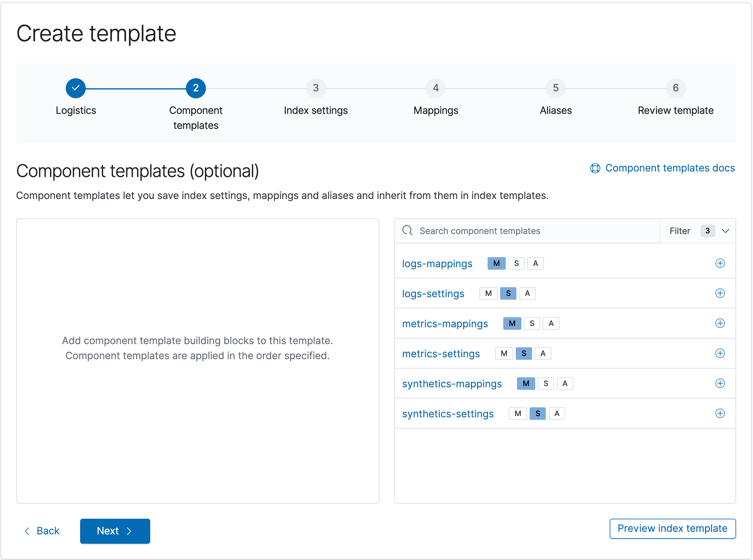753x560 pixels.
Task: Click Preview index template button
Action: (x=672, y=530)
